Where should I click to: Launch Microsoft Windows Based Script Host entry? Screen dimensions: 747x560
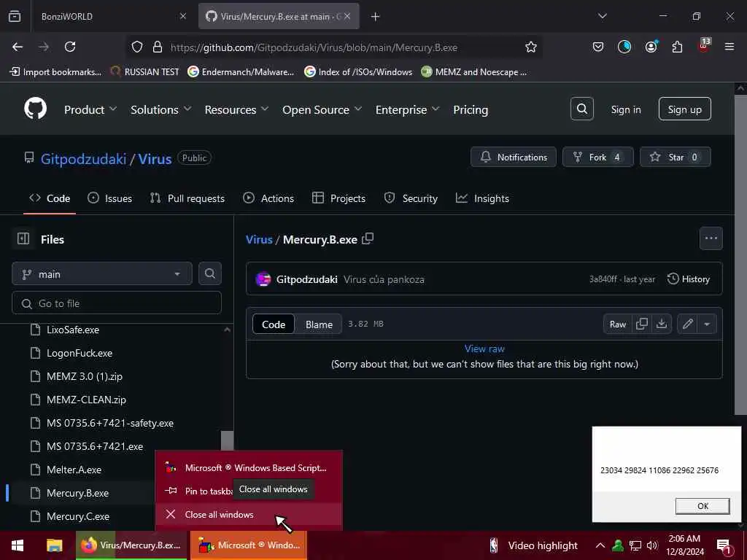248,467
